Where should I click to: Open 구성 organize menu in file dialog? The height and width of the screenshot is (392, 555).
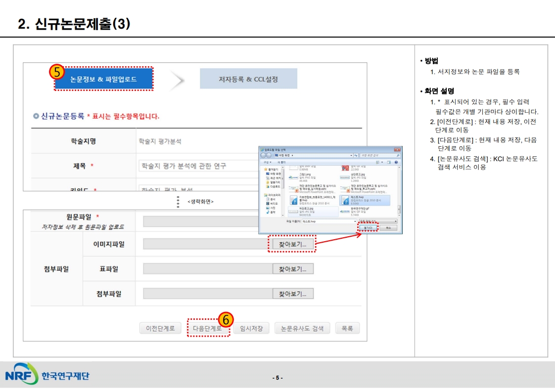pyautogui.click(x=267, y=163)
